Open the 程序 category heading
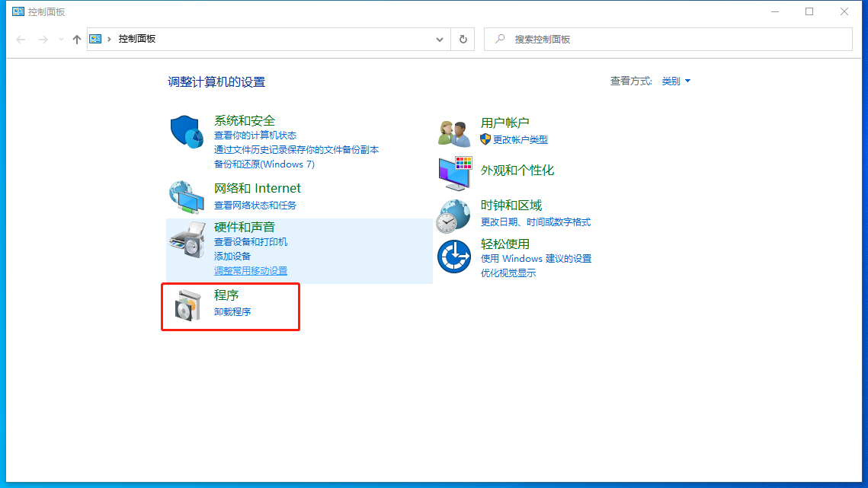This screenshot has width=868, height=488. pos(226,295)
